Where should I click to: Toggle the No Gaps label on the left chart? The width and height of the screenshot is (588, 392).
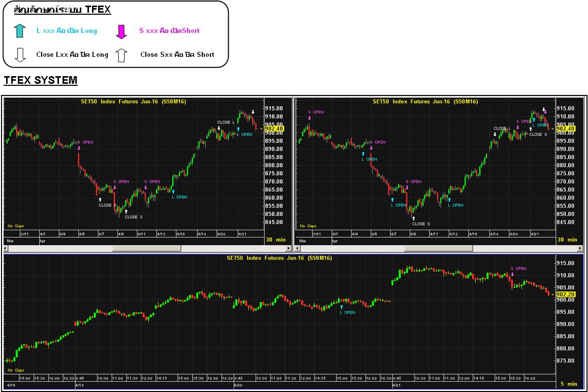click(16, 226)
